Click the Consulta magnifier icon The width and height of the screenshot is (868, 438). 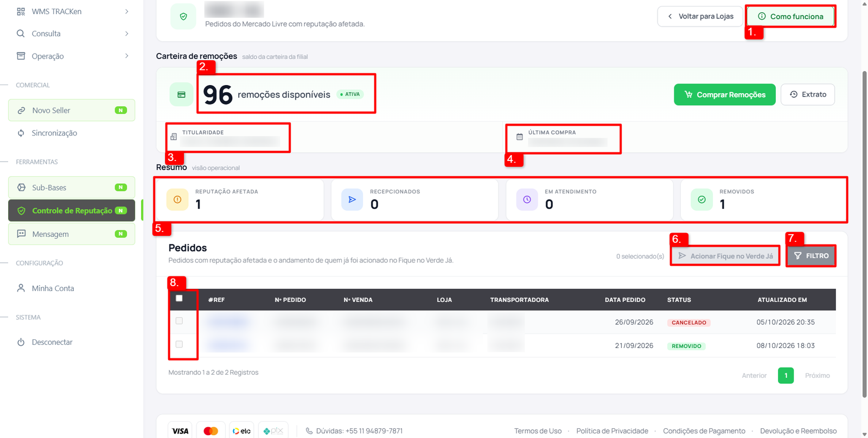pyautogui.click(x=21, y=34)
